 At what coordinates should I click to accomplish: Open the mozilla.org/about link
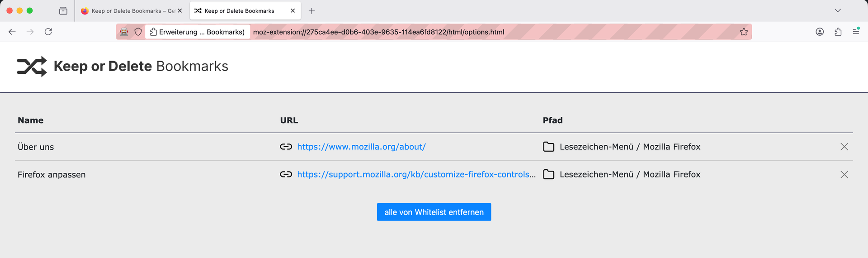[x=361, y=147]
